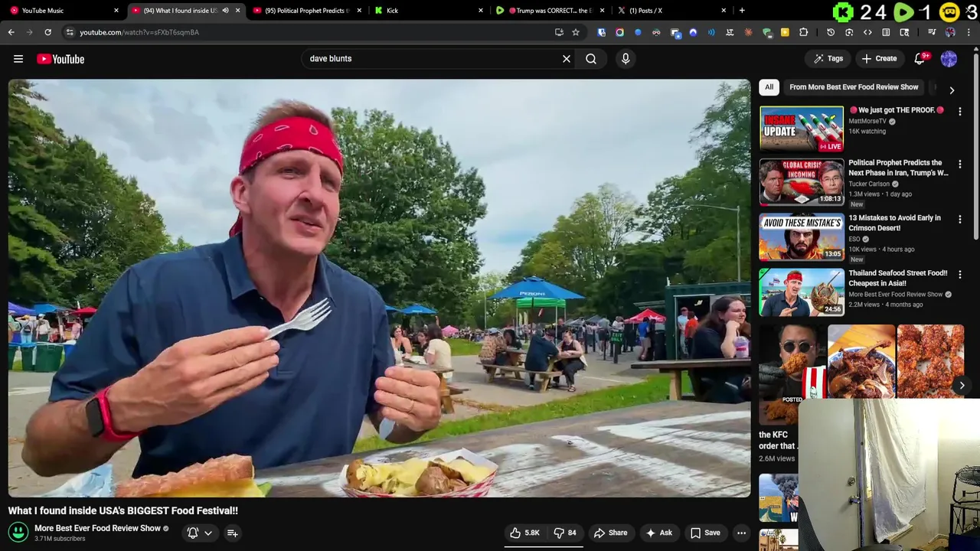The width and height of the screenshot is (980, 551).
Task: Open a new browser tab
Action: [742, 11]
